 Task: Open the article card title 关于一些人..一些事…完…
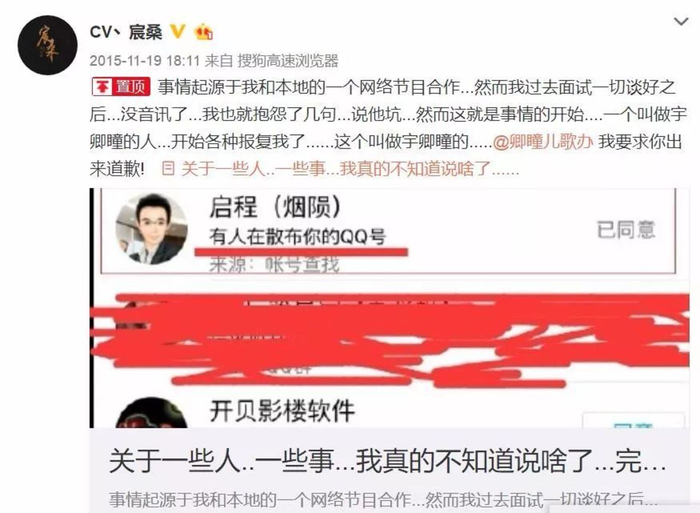(388, 462)
